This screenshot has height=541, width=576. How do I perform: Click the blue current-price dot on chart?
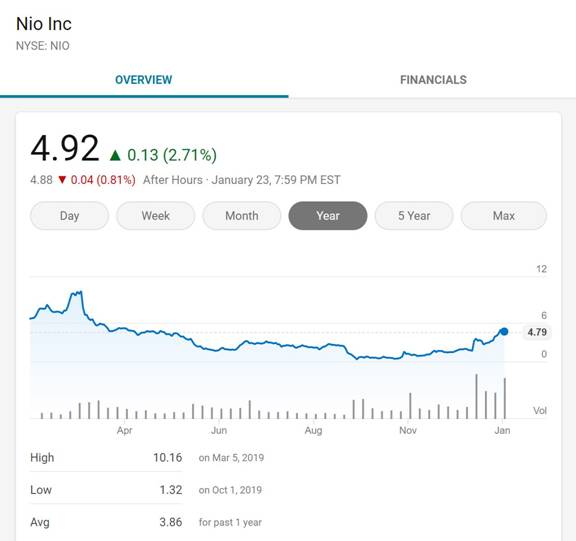(504, 332)
